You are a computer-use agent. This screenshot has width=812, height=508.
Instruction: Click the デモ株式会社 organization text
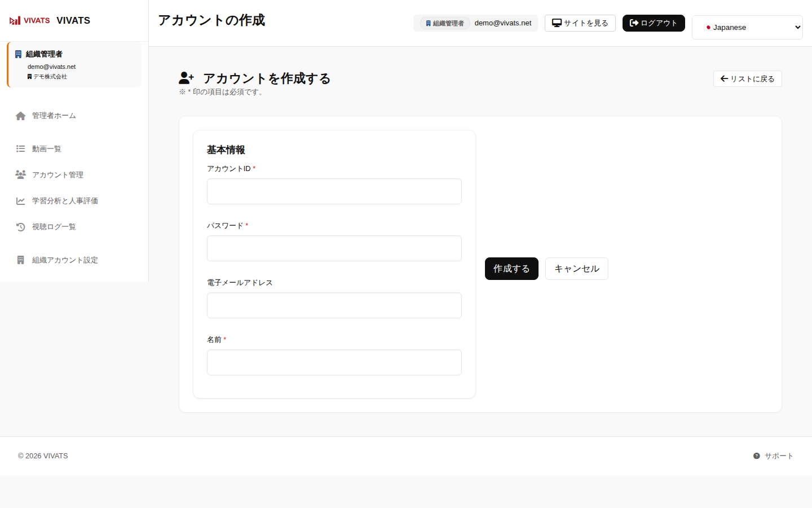pos(50,77)
